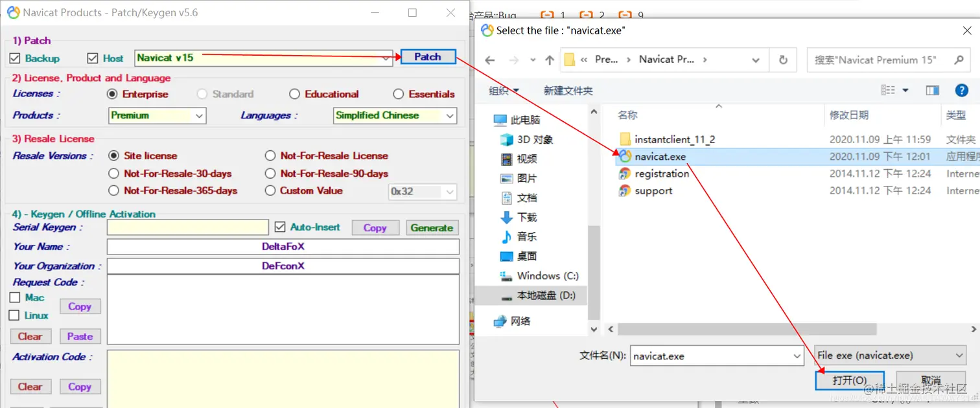Open 3D 对象 folder in navigation pane
This screenshot has height=408, width=980.
click(527, 139)
